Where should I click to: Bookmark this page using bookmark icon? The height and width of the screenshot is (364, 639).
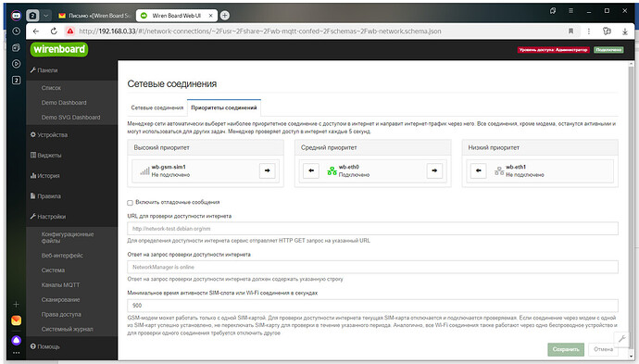tap(571, 31)
